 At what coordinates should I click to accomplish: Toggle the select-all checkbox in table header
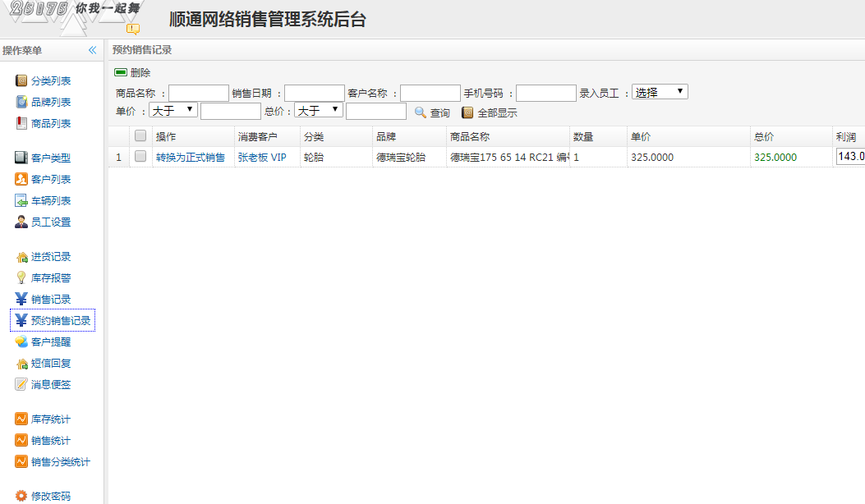pyautogui.click(x=140, y=136)
